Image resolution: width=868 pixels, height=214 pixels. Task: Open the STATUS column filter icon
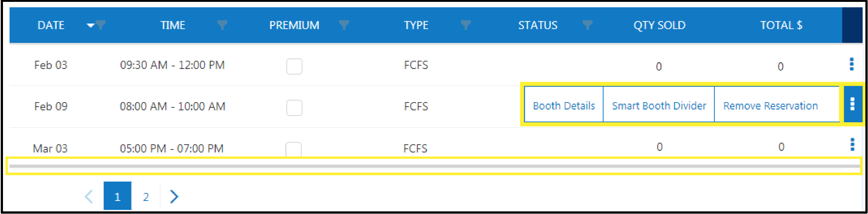click(588, 25)
